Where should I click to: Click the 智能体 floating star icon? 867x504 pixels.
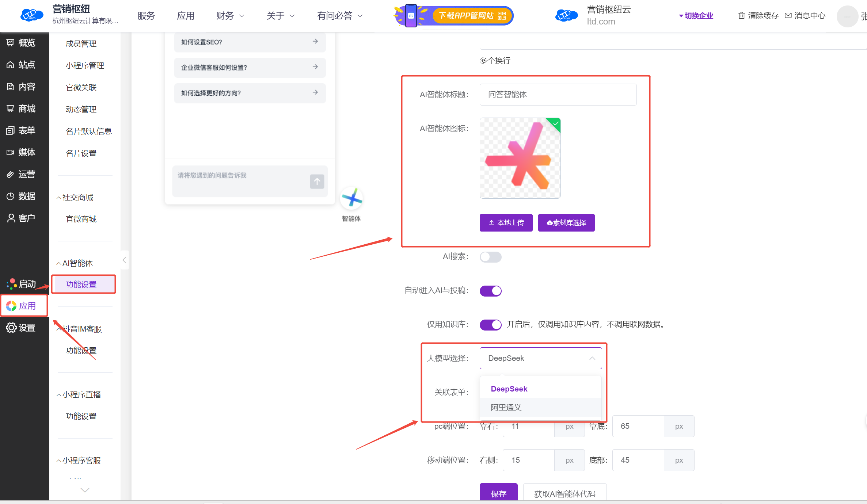(351, 199)
